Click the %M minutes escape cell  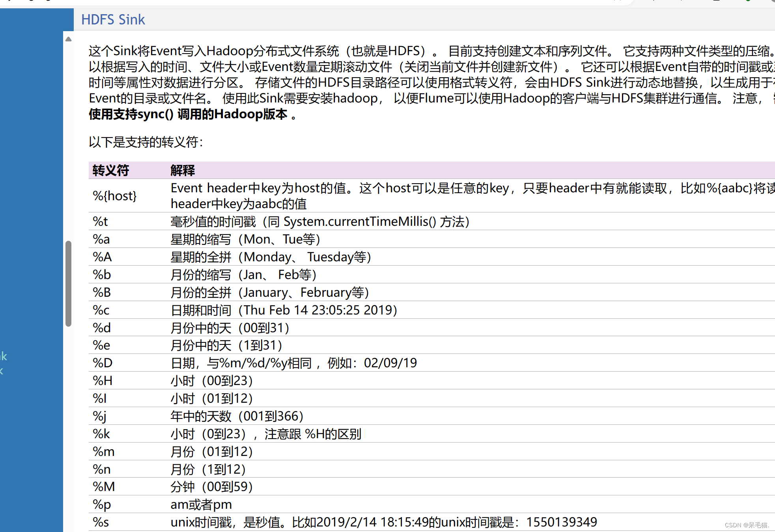point(104,487)
